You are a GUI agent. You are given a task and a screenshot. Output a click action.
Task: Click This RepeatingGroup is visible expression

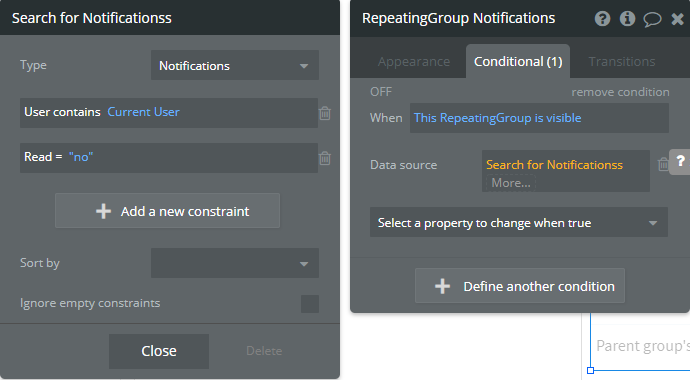click(x=497, y=118)
